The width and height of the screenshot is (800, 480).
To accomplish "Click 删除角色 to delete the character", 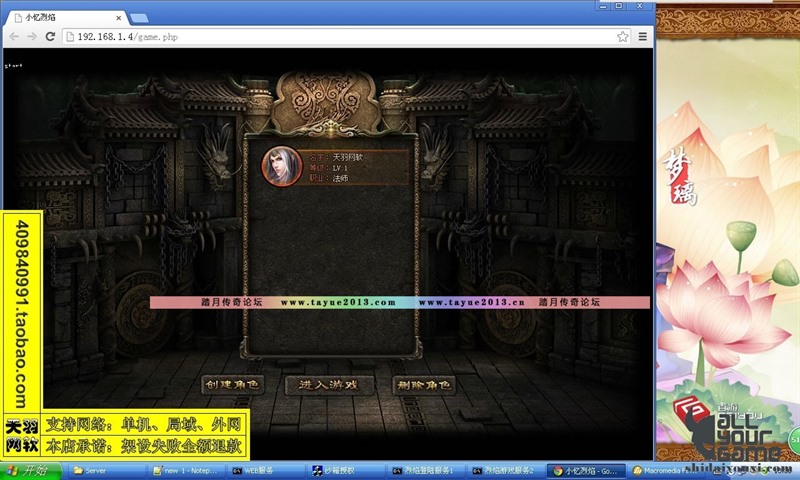I will tap(423, 385).
